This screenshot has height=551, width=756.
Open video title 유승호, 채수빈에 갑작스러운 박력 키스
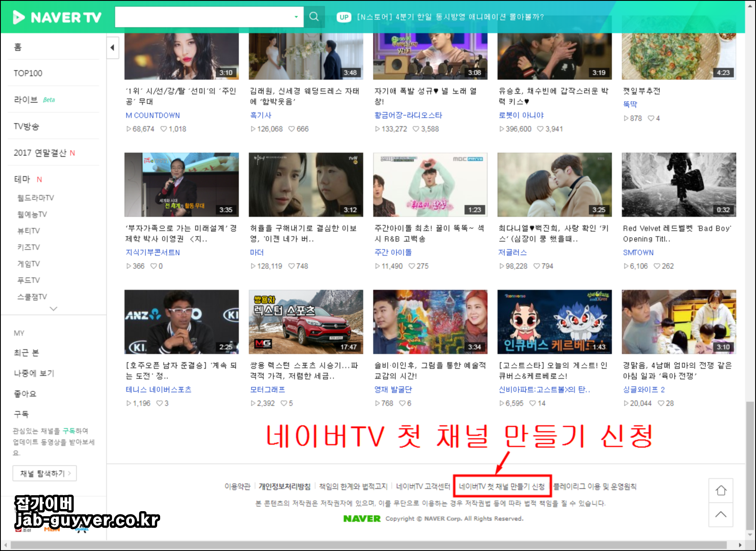coord(554,96)
